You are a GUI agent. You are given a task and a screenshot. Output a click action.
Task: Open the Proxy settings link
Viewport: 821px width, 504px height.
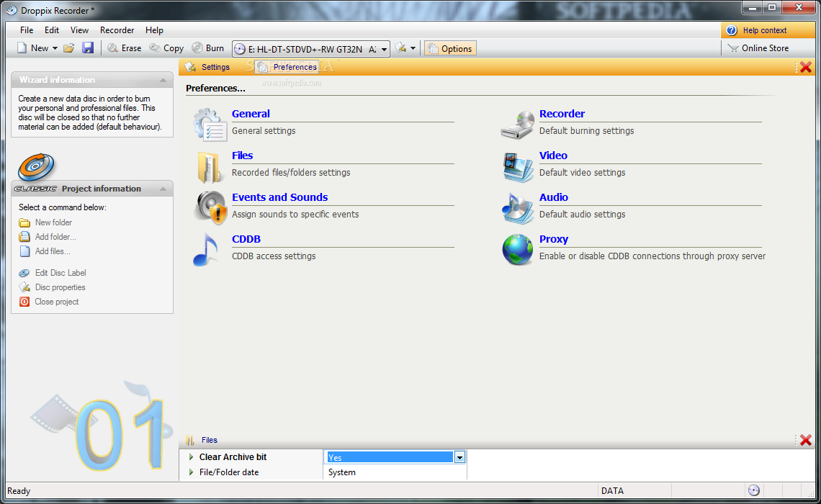[553, 239]
